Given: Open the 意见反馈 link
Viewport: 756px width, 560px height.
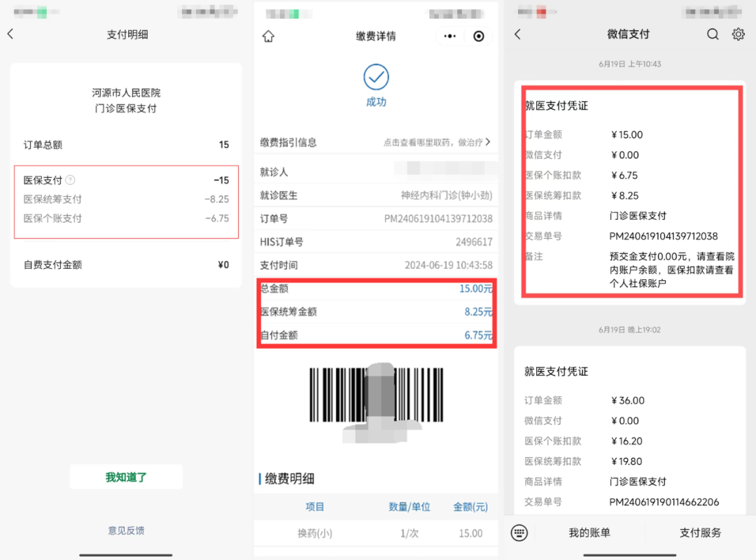Looking at the screenshot, I should [126, 531].
